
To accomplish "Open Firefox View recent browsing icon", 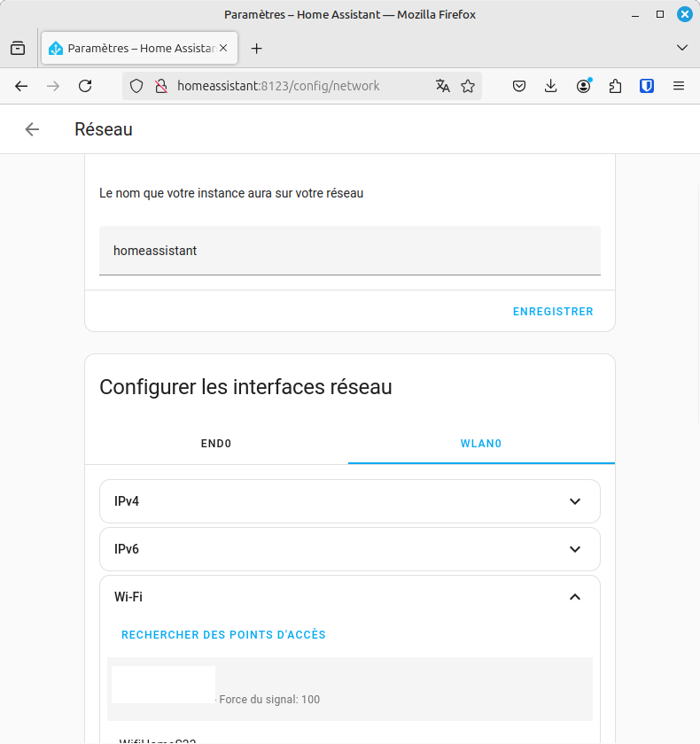I will click(x=18, y=48).
